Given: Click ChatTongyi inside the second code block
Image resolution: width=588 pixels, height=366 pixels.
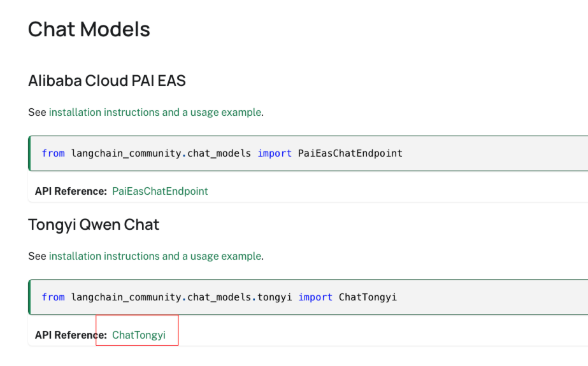Looking at the screenshot, I should pyautogui.click(x=368, y=297).
